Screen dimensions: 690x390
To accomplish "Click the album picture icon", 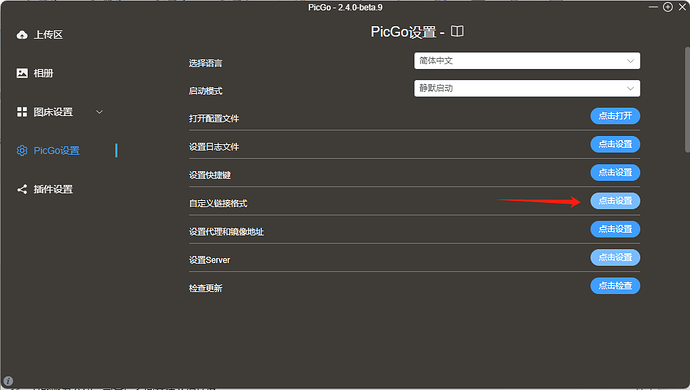I will (22, 73).
